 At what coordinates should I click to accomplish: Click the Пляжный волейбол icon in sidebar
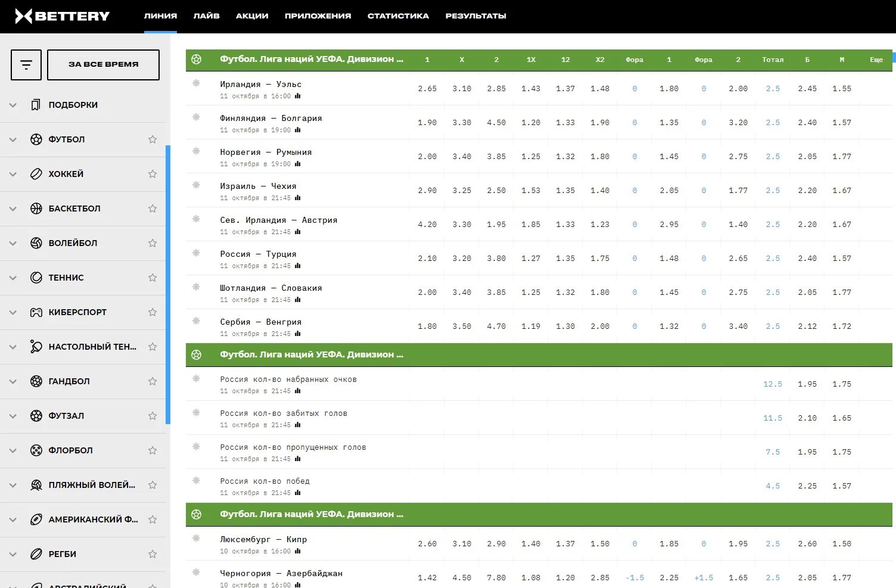[x=36, y=485]
